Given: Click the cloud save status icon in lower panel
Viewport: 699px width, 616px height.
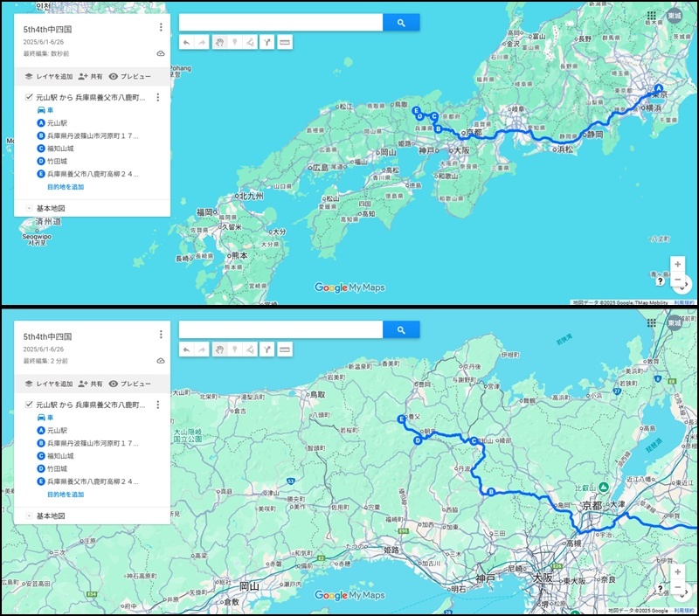Looking at the screenshot, I should click(x=161, y=360).
